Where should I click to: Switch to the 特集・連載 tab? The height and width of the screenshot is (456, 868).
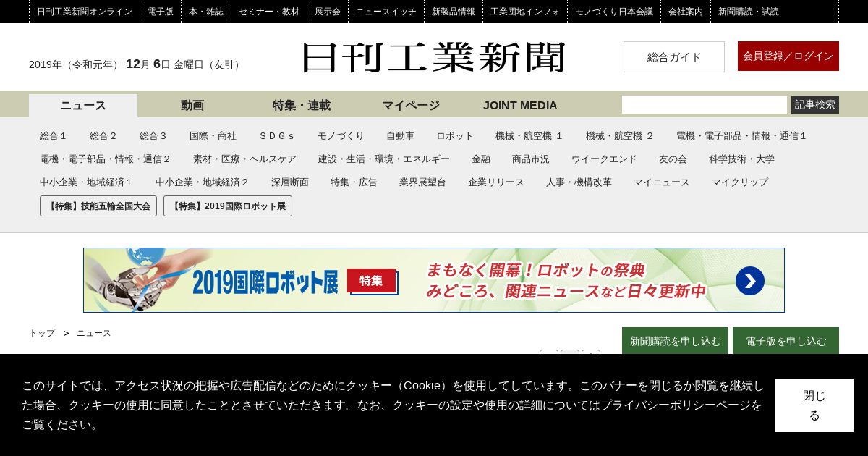pos(302,106)
